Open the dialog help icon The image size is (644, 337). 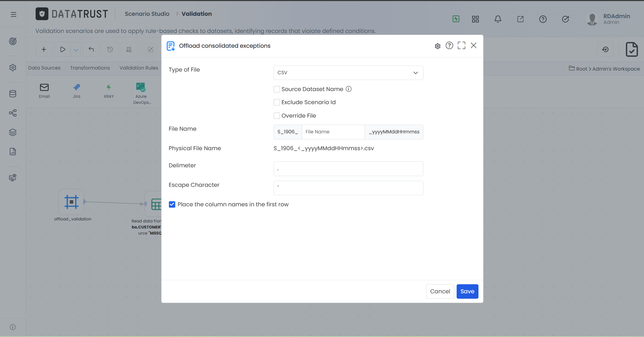pyautogui.click(x=449, y=45)
